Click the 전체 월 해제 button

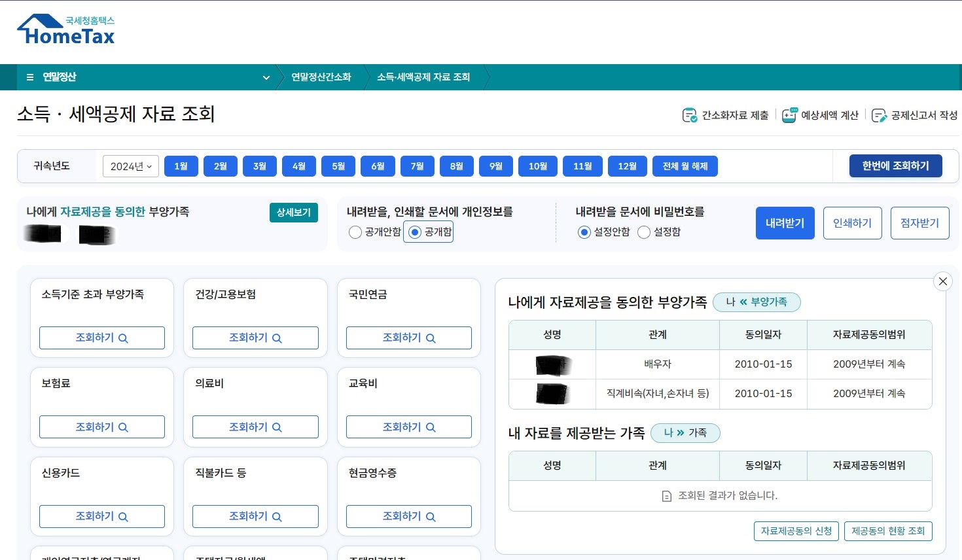[x=685, y=166]
